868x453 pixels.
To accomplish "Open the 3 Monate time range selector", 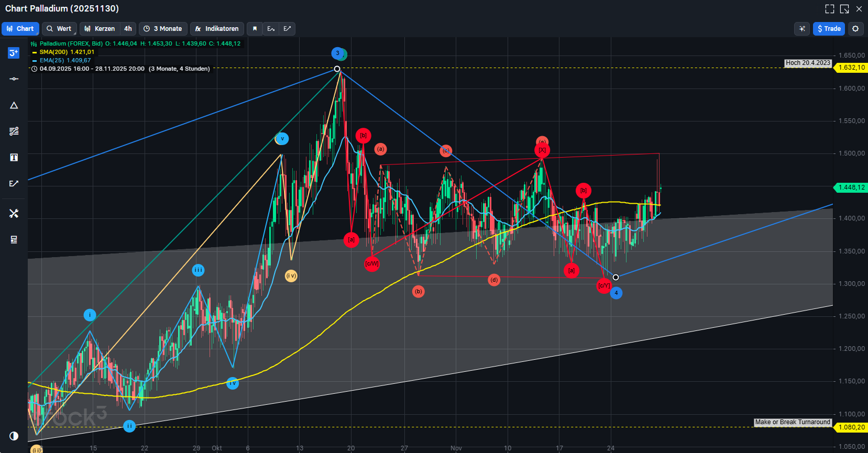I will (163, 29).
